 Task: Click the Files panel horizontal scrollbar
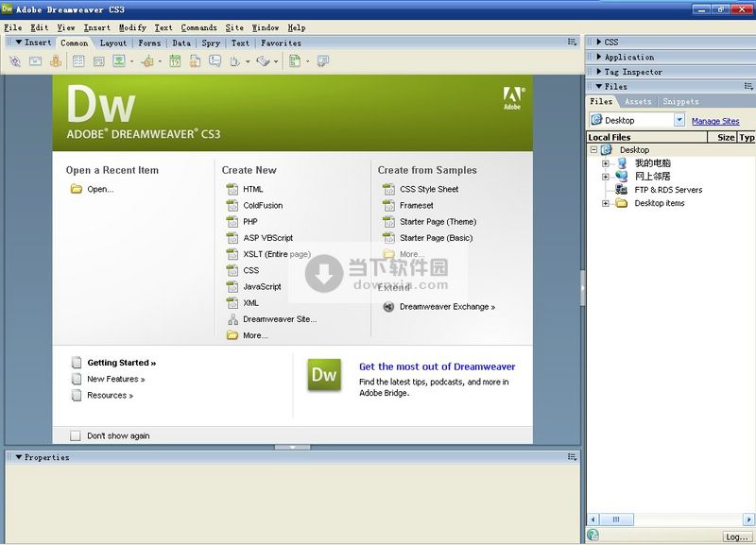(661, 519)
